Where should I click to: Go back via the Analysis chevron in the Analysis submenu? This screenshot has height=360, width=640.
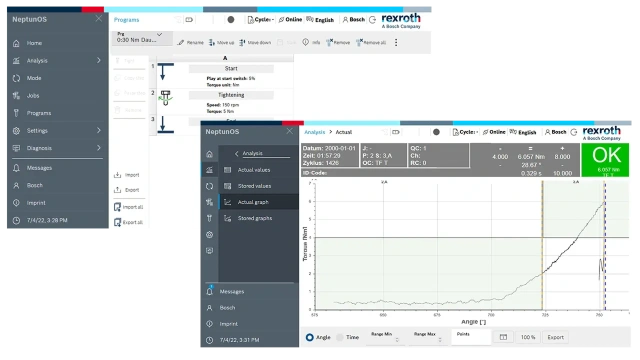(236, 153)
